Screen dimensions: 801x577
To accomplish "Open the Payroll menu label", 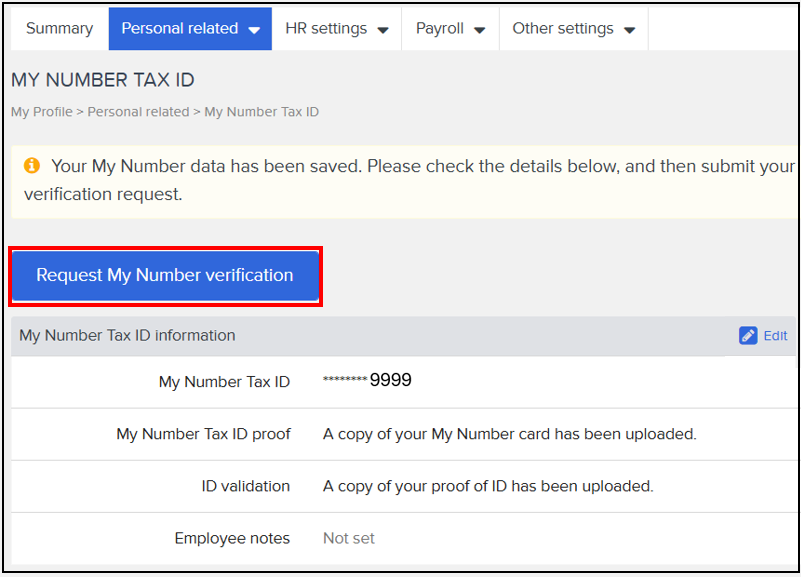I will 440,29.
